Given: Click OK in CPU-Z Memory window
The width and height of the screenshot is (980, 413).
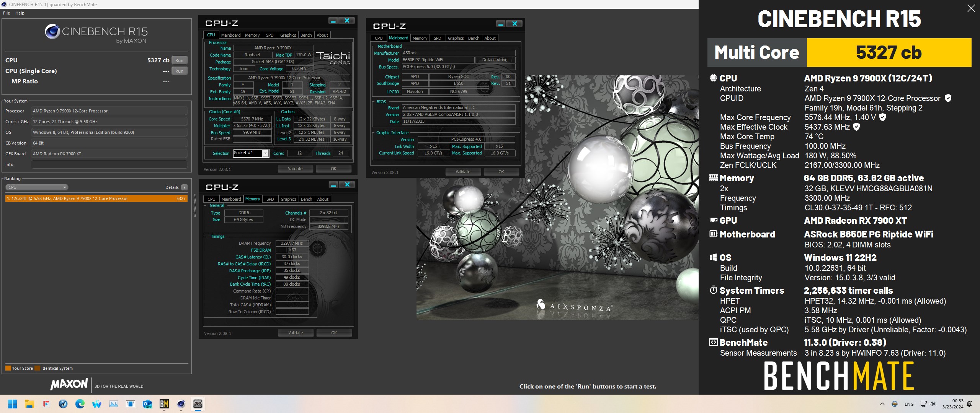Looking at the screenshot, I should click(x=334, y=333).
